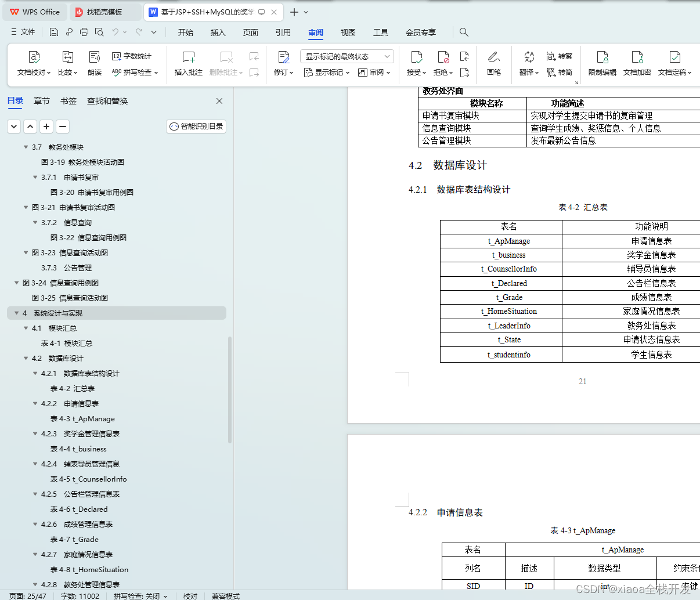
Task: Click the 限制编辑 restrict editing icon
Action: (x=602, y=64)
